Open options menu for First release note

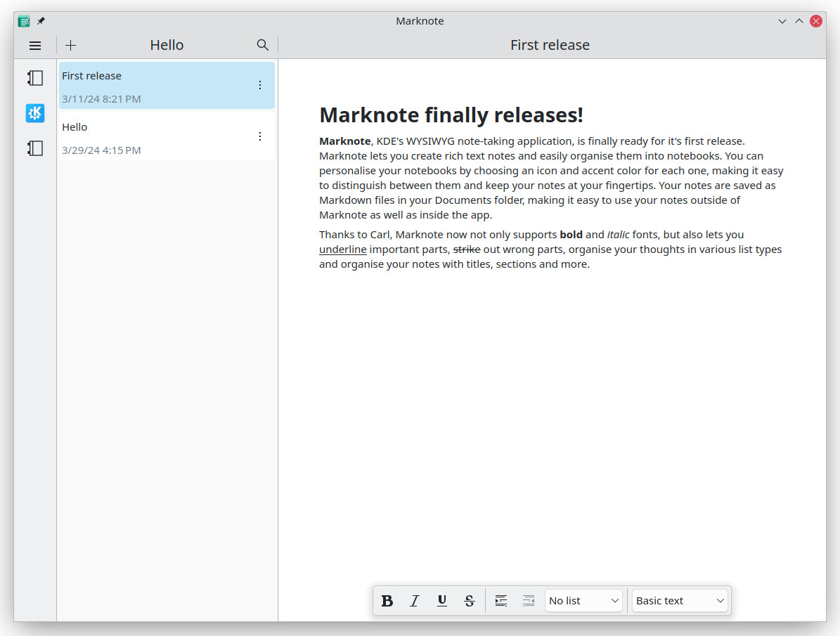point(260,85)
